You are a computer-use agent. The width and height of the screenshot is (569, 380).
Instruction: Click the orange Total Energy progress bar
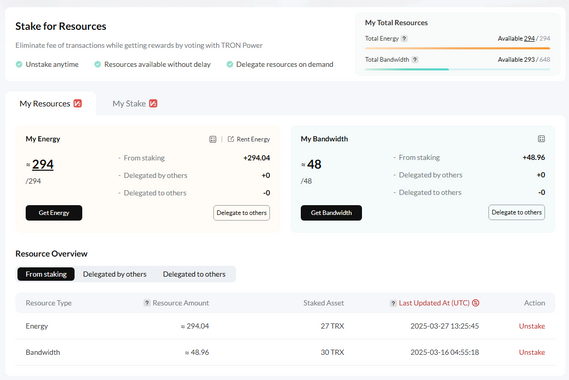[x=458, y=48]
